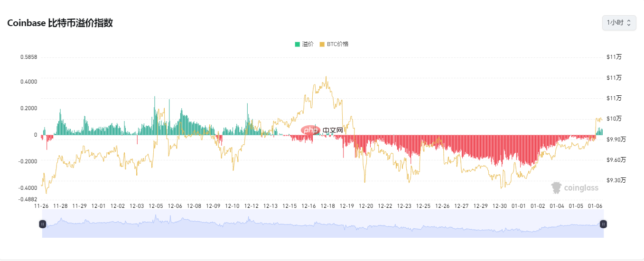Click the yellow BTC价格 legend square
The image size is (644, 261).
(x=322, y=44)
